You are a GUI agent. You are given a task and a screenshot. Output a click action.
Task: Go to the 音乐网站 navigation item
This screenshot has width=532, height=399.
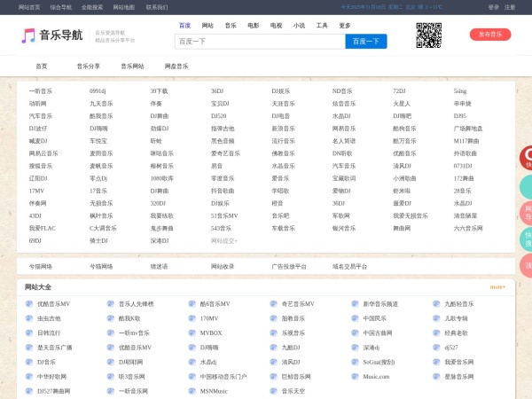pyautogui.click(x=133, y=66)
